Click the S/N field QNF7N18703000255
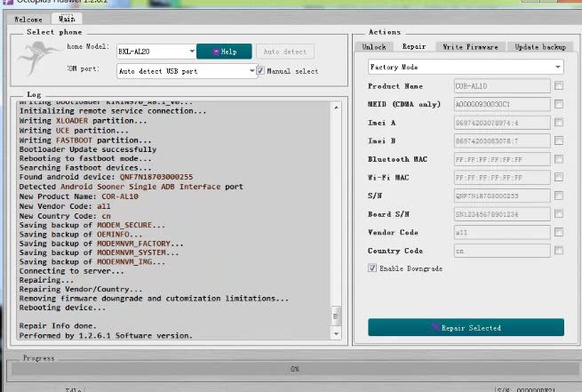The height and width of the screenshot is (392, 582). pos(502,196)
